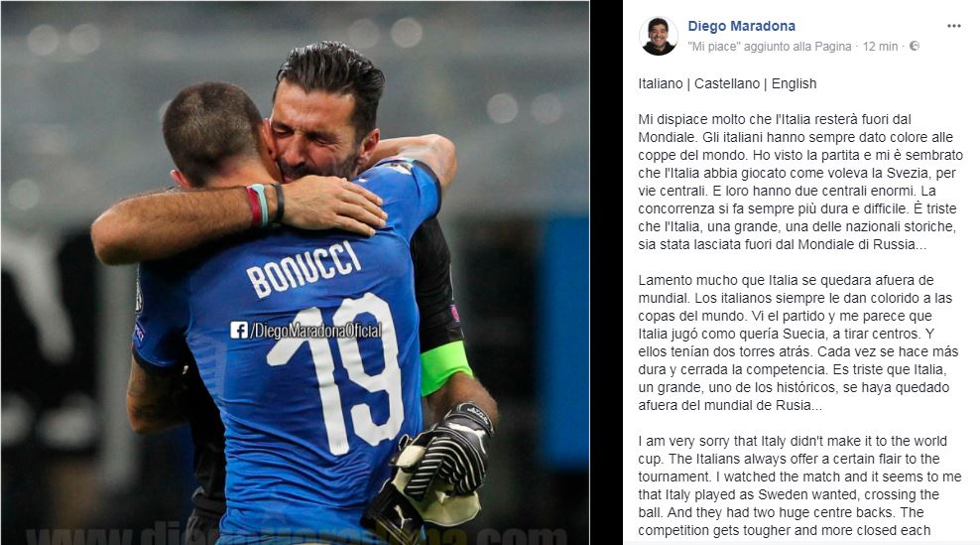Click the Spanish paragraph starting Lamento mucho

(x=798, y=342)
